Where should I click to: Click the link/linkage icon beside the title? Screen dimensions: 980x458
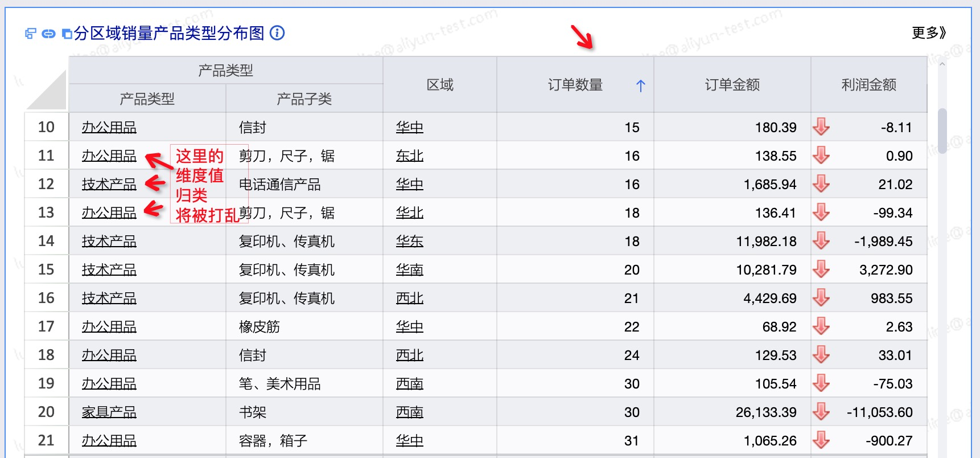click(49, 34)
